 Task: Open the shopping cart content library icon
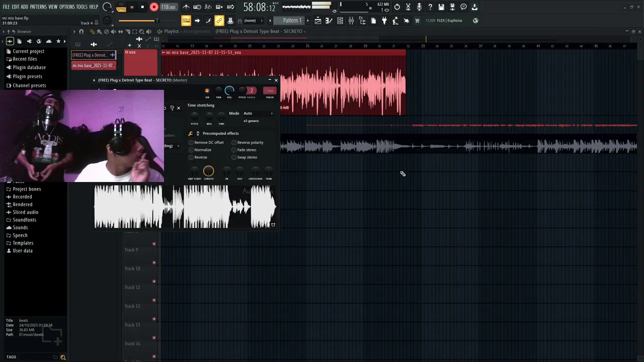(417, 21)
